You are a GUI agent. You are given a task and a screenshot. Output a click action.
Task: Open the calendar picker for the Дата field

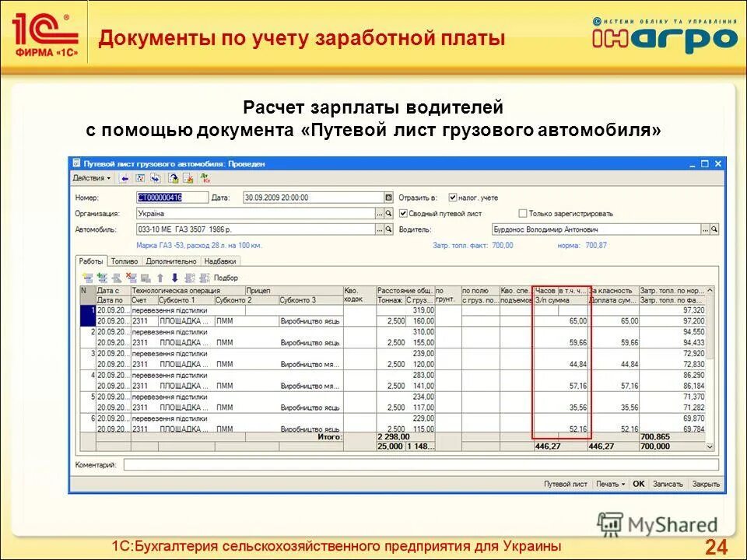pyautogui.click(x=389, y=198)
